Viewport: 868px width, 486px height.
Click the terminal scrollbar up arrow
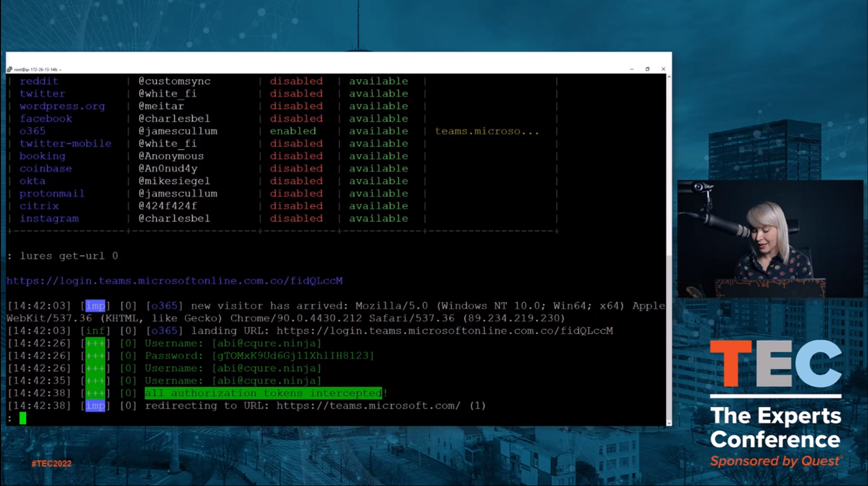click(x=669, y=77)
